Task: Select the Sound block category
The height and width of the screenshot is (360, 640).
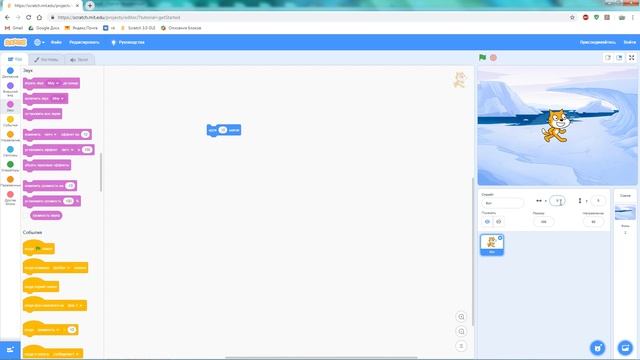Action: tap(10, 107)
